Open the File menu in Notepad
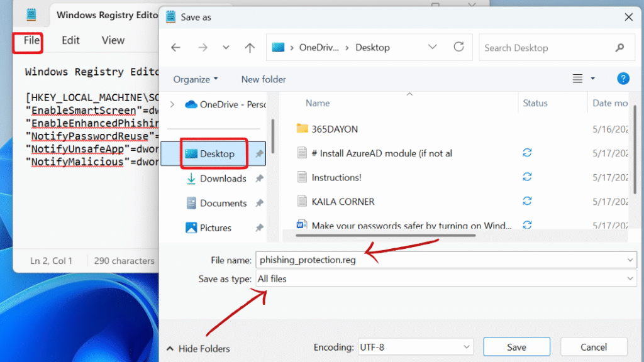Viewport: 644px width, 362px height. pos(31,41)
